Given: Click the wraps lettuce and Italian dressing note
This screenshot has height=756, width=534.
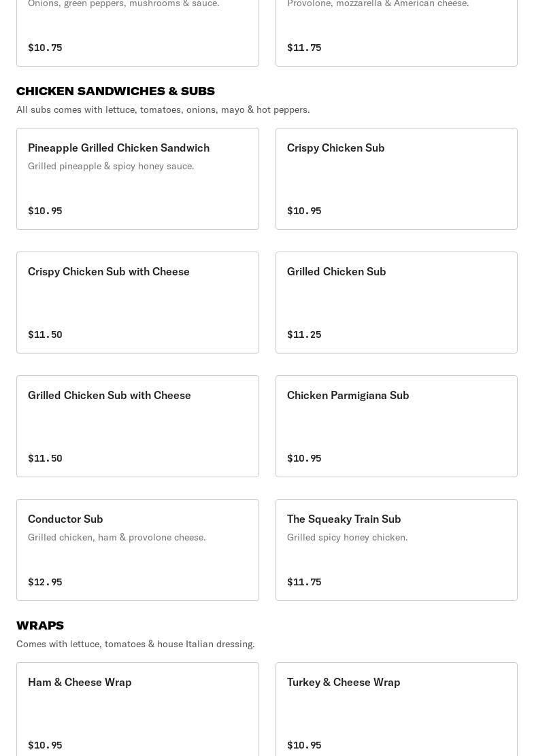Looking at the screenshot, I should coord(135,644).
